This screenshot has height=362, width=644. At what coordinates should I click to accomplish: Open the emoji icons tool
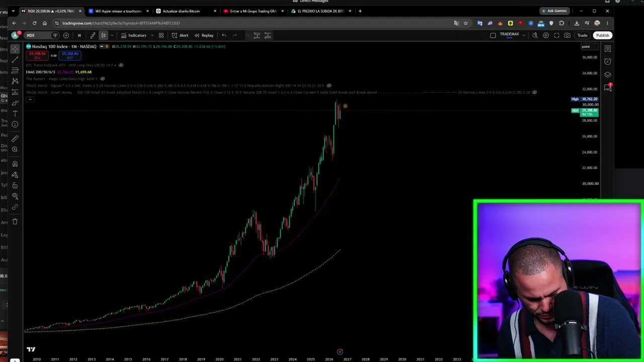pos(15,124)
